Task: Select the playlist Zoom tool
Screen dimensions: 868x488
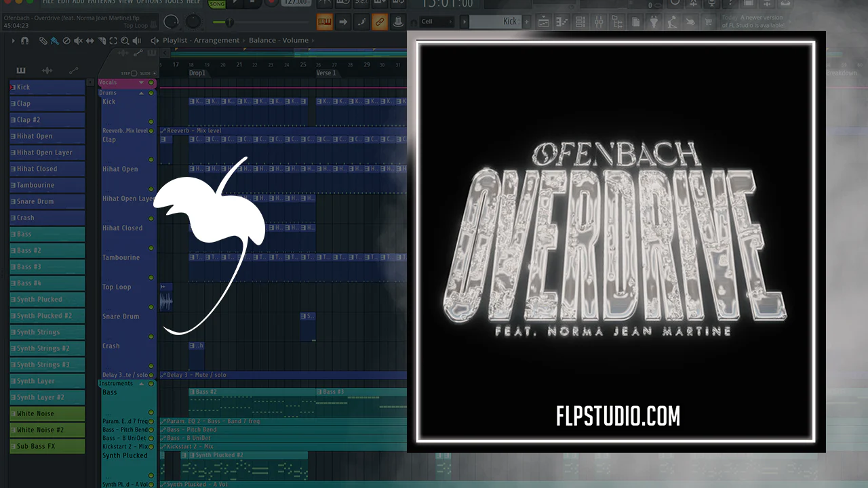Action: 125,41
